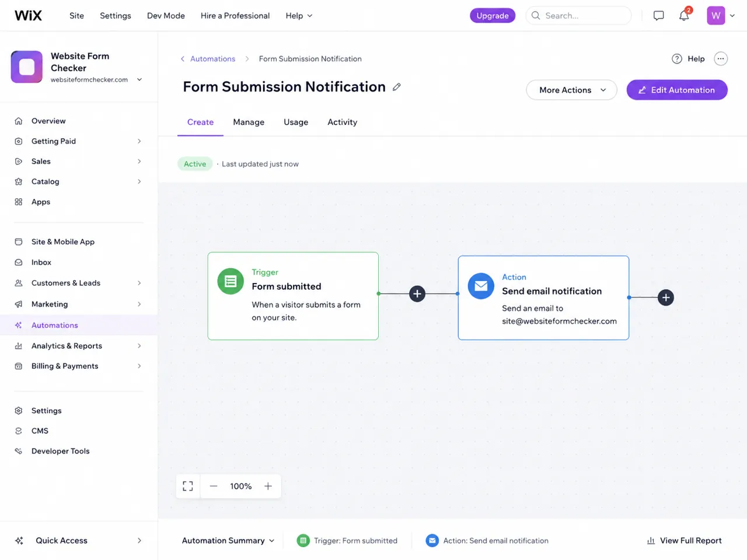Open View Full Report

pyautogui.click(x=684, y=541)
